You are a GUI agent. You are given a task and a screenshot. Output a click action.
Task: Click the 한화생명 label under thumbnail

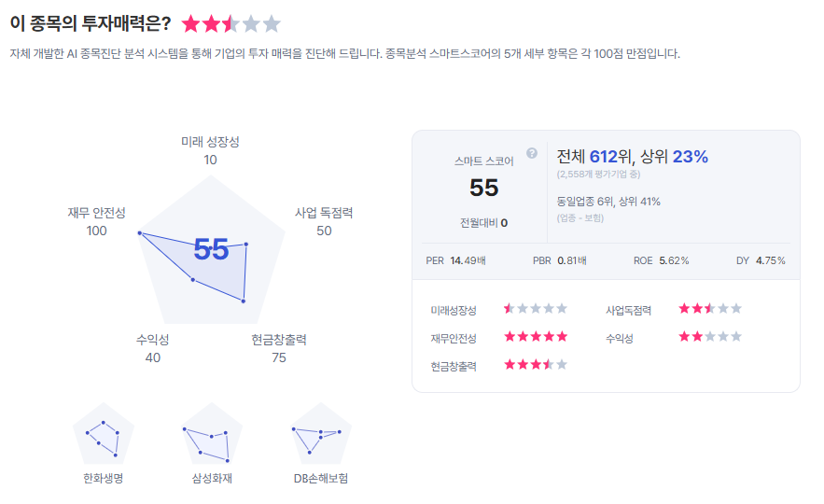[103, 479]
